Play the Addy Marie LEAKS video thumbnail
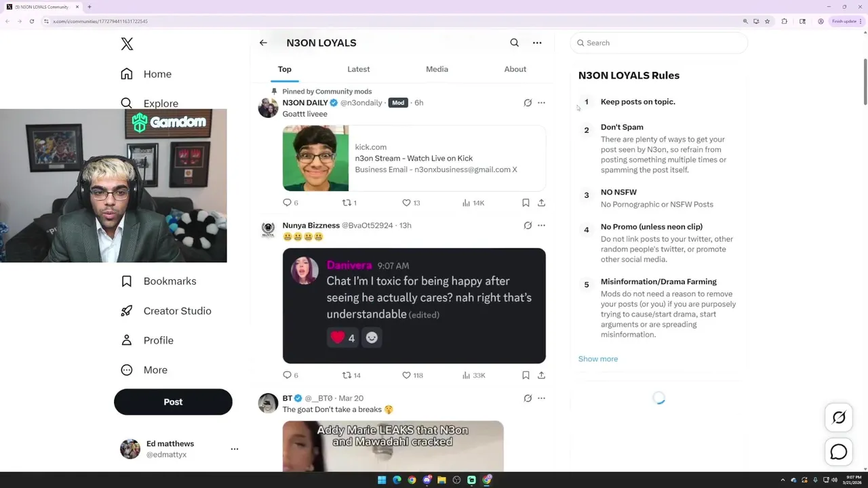Image resolution: width=868 pixels, height=488 pixels. click(x=393, y=446)
